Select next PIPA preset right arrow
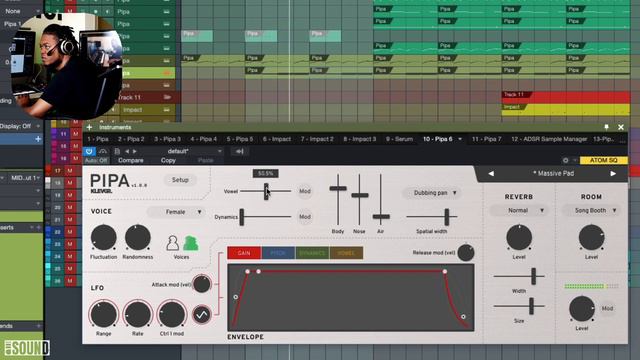 point(613,173)
